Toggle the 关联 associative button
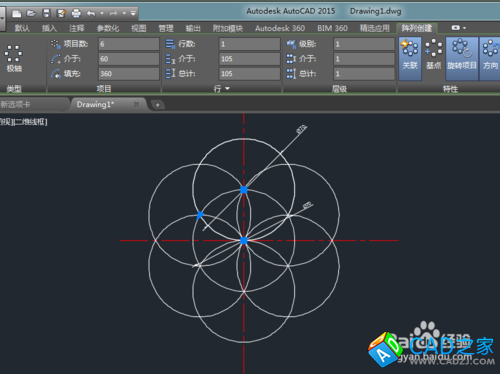The image size is (500, 374). (x=410, y=59)
